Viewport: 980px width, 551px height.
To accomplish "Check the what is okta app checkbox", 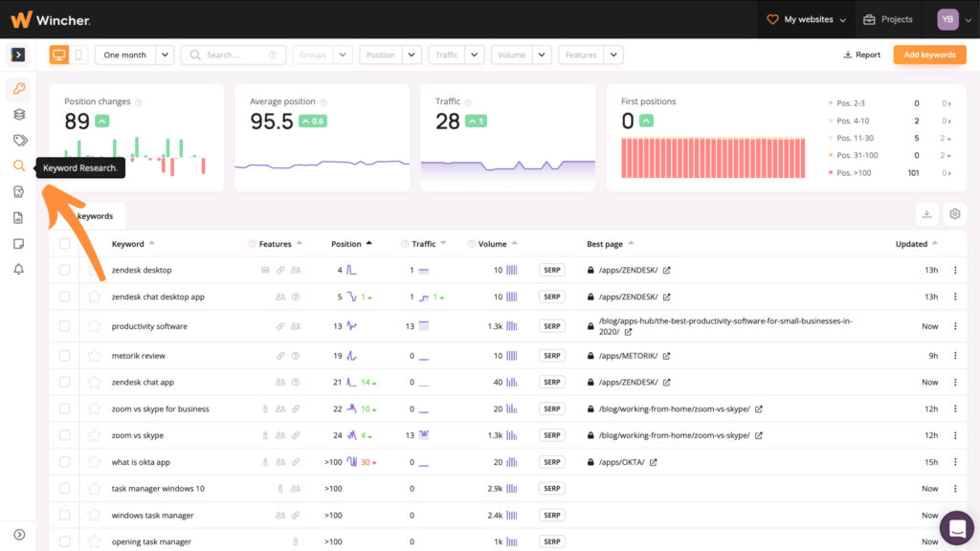I will click(x=64, y=462).
